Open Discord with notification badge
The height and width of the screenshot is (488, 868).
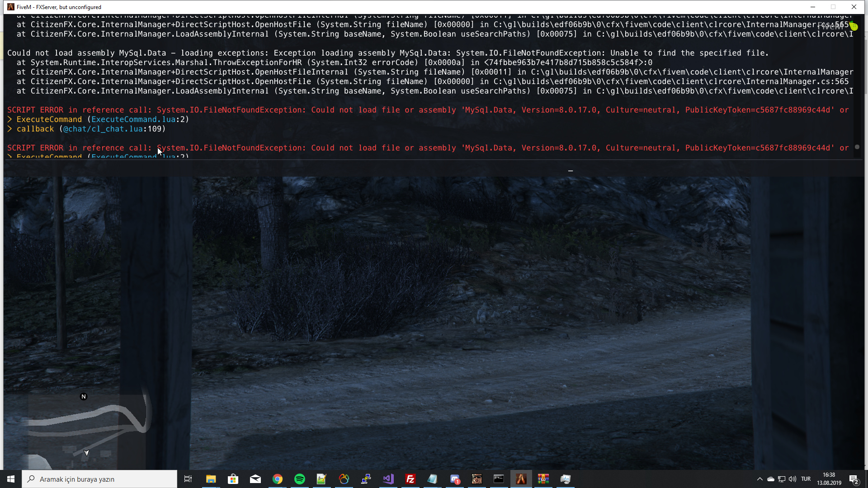(455, 479)
